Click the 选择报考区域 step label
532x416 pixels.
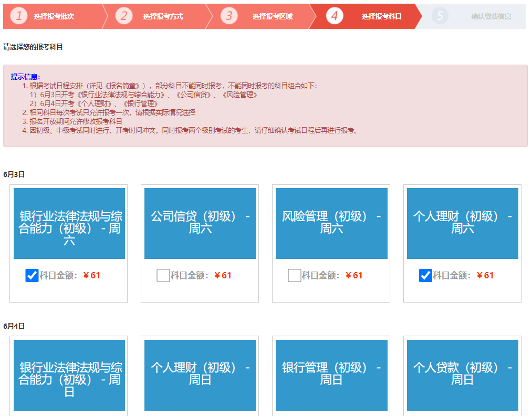[271, 16]
